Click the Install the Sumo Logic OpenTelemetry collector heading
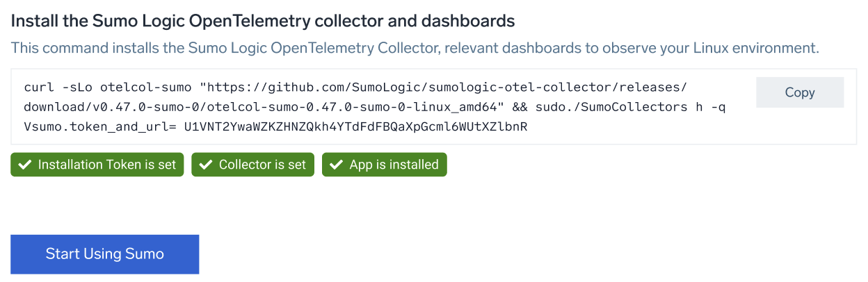Screen dimensions: 868x282 (263, 21)
